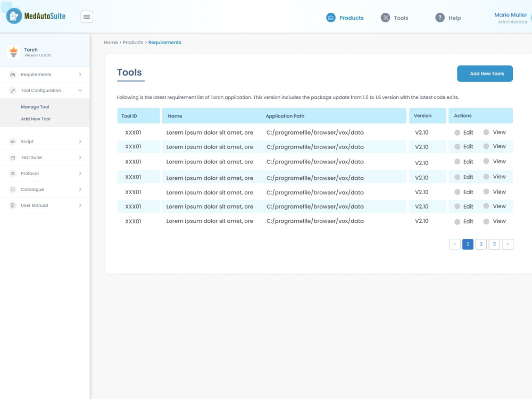Select the Edit radio in last table row
The width and height of the screenshot is (532, 399).
[458, 221]
